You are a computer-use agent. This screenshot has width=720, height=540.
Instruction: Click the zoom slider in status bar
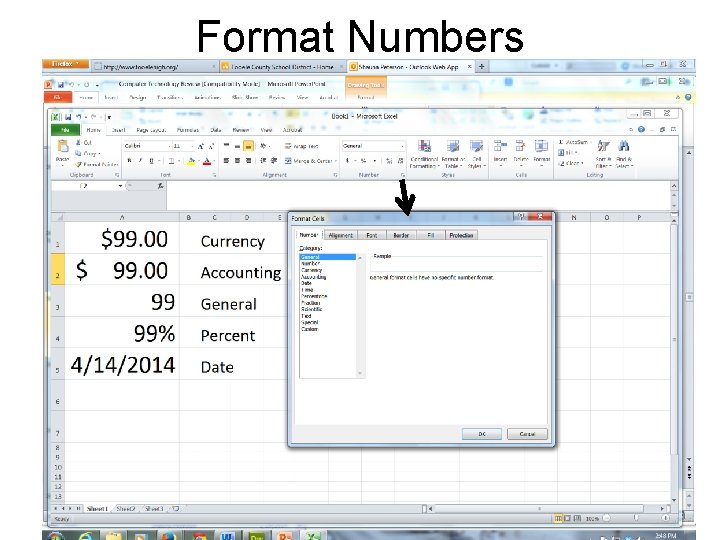point(636,518)
